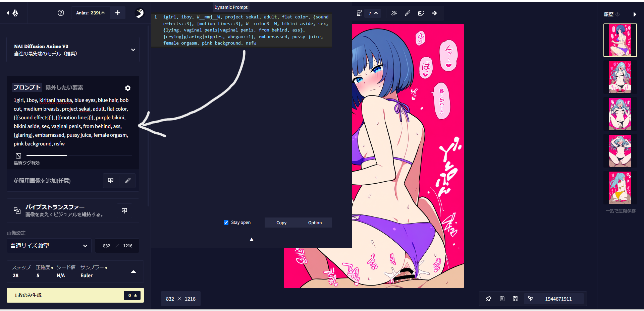The height and width of the screenshot is (311, 644).
Task: Click the plus icon beside Anlas balance
Action: tap(118, 13)
